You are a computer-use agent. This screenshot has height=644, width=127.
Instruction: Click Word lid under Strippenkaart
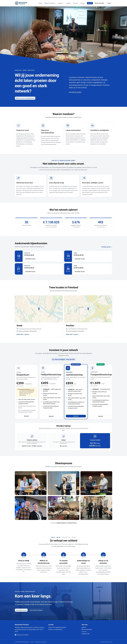tap(26, 416)
